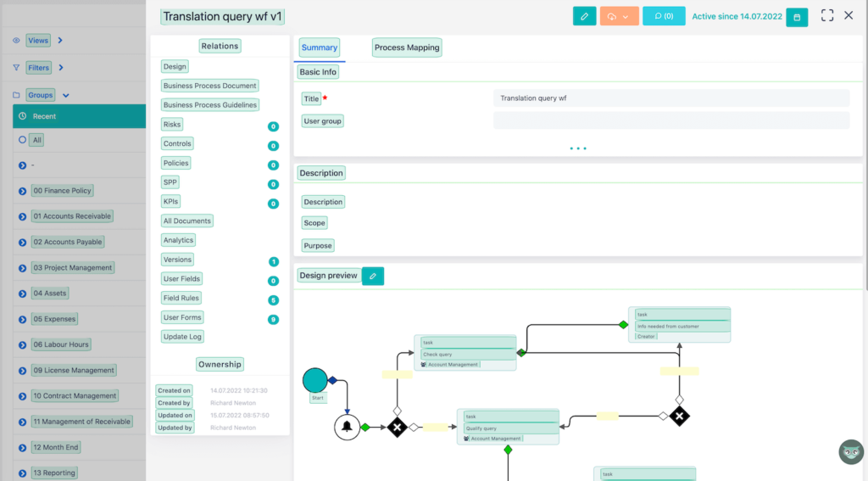Select the All radio option in groups
868x481 pixels.
point(23,140)
